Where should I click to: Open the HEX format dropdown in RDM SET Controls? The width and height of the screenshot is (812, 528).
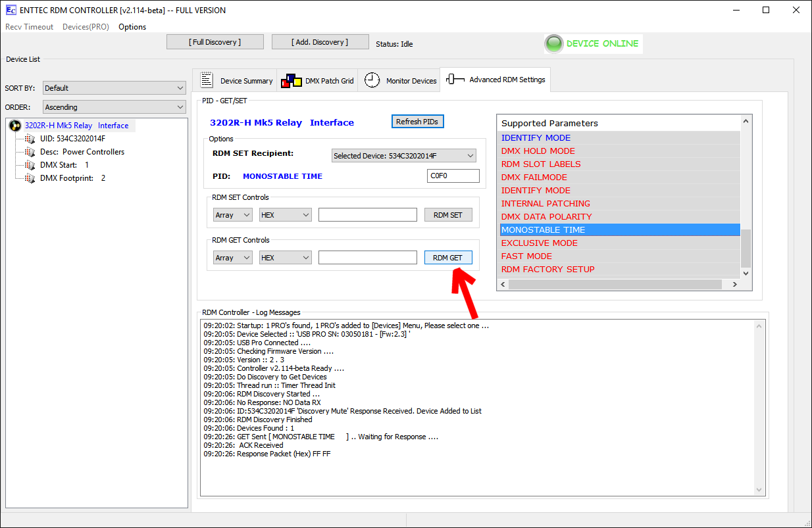click(285, 215)
